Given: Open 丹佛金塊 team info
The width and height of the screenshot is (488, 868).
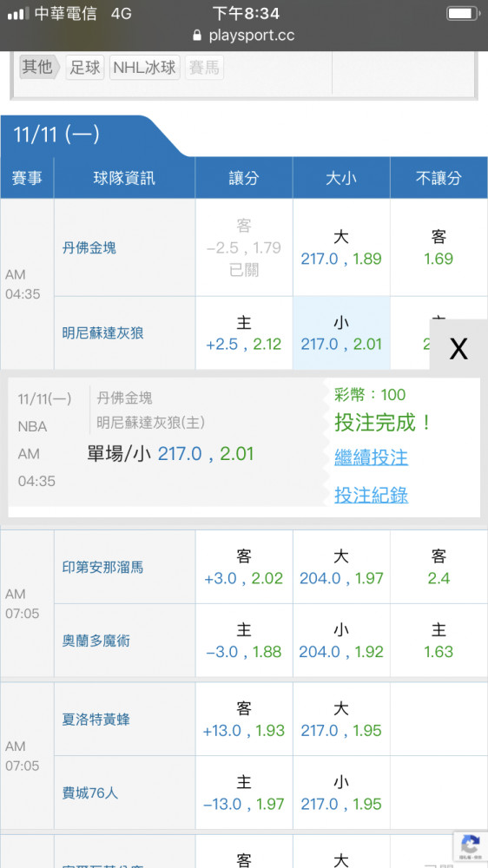Looking at the screenshot, I should pos(89,247).
